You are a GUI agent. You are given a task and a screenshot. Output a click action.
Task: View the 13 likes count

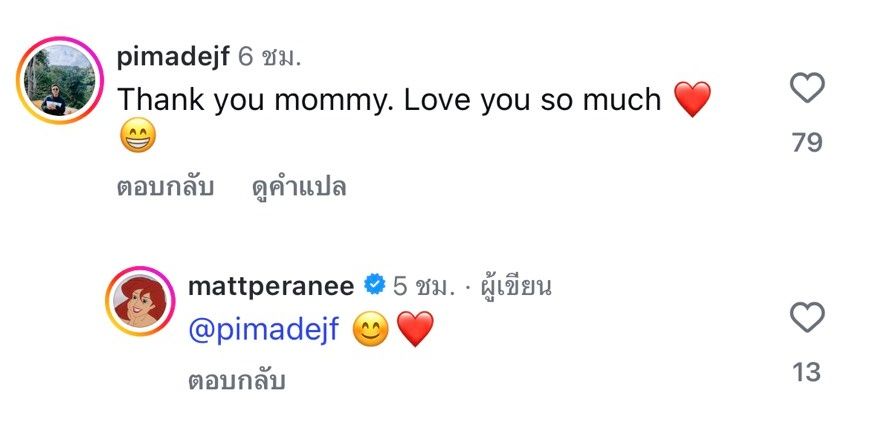click(x=806, y=373)
